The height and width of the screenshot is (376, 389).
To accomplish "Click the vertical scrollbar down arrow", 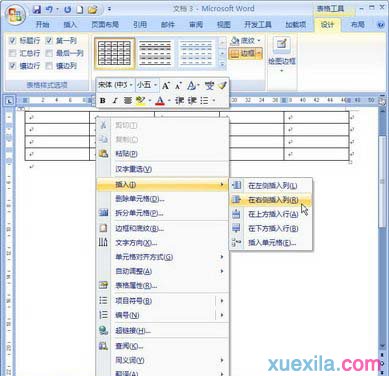I will click(x=382, y=347).
